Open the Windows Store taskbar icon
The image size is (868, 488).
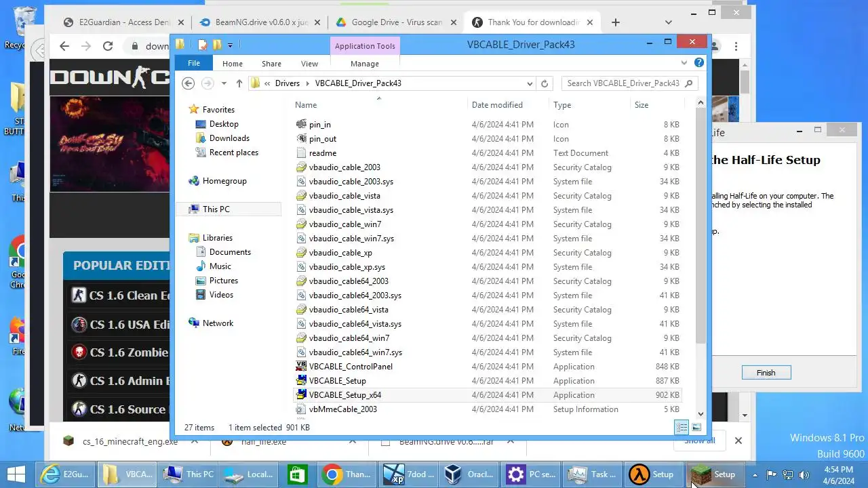tap(297, 474)
